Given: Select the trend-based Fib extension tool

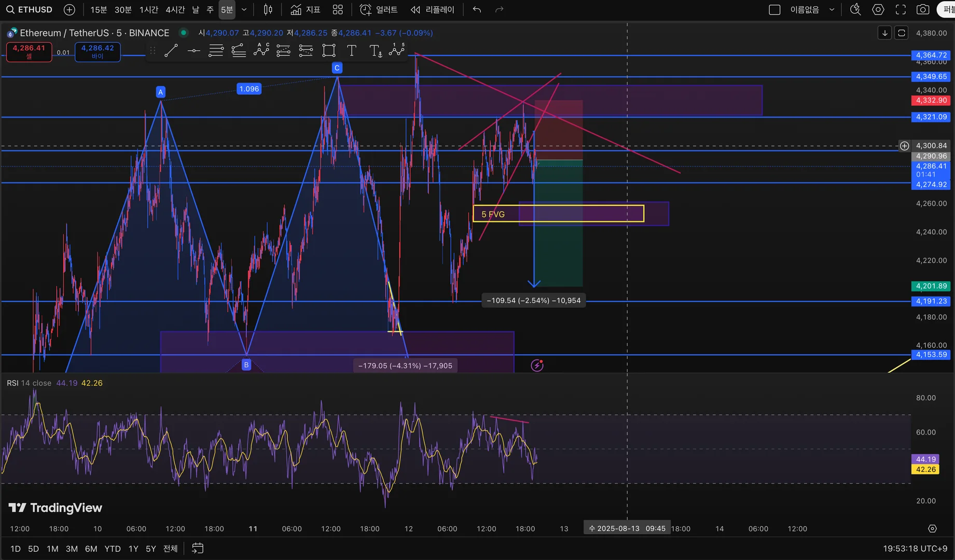Looking at the screenshot, I should tap(239, 51).
